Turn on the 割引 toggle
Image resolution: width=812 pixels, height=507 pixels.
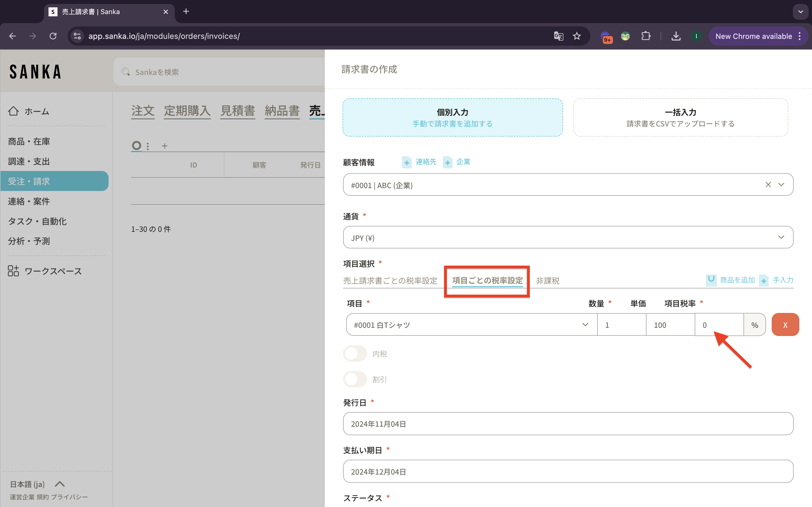355,379
